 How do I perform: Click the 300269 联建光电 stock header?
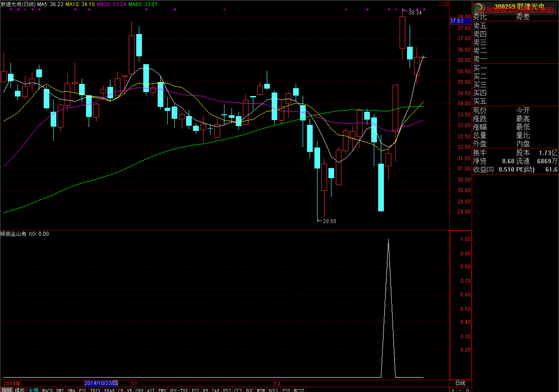(519, 7)
